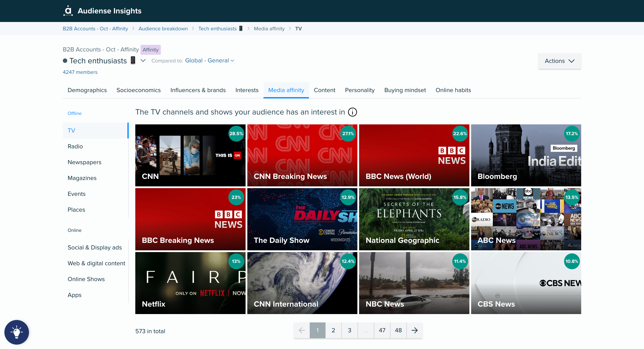Toggle to Offline section in sidebar
Image resolution: width=644 pixels, height=349 pixels.
click(75, 113)
